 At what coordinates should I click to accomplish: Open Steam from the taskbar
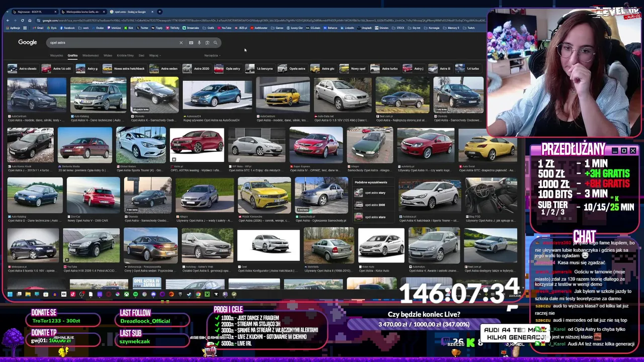(189, 294)
